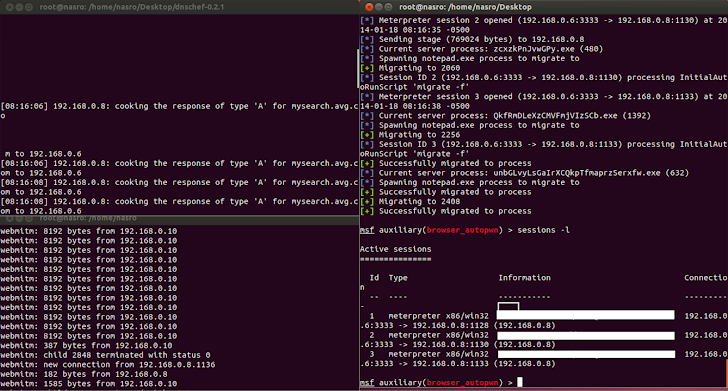Click the 'm to 192.168.0.6' dnschef line
The image size is (728, 391).
tap(43, 154)
